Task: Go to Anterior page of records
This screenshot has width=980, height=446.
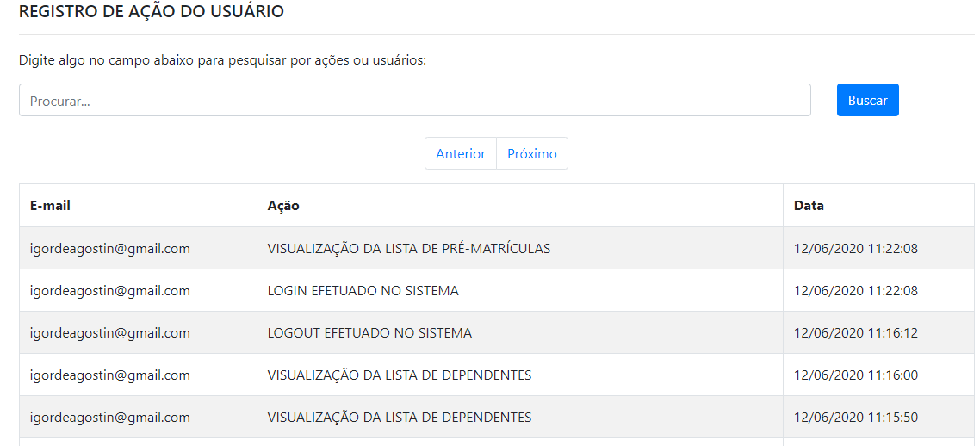Action: [461, 154]
